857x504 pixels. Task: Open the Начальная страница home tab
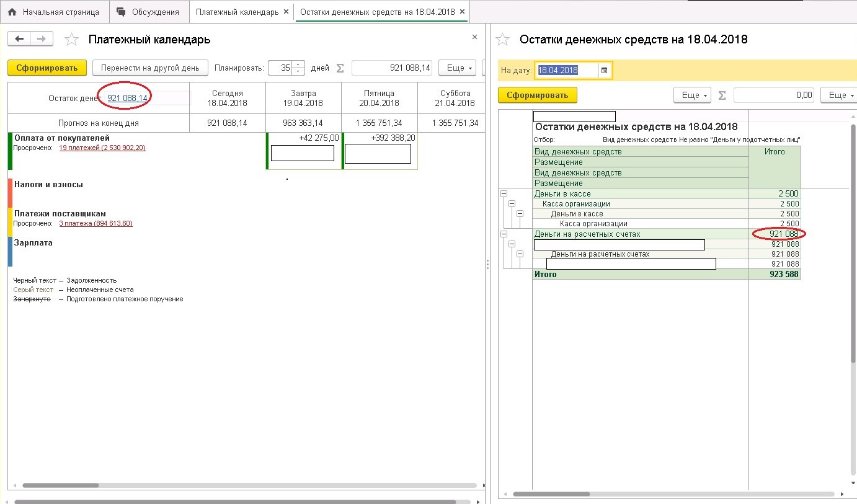pos(53,12)
